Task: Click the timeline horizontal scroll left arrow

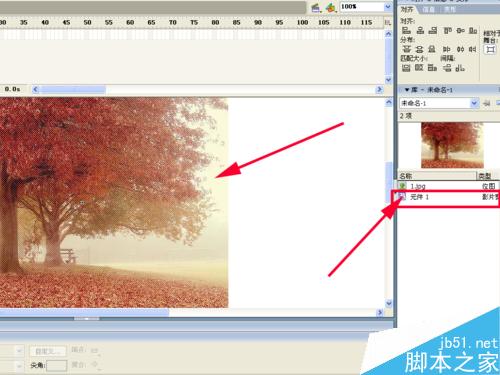Action: tap(36, 89)
